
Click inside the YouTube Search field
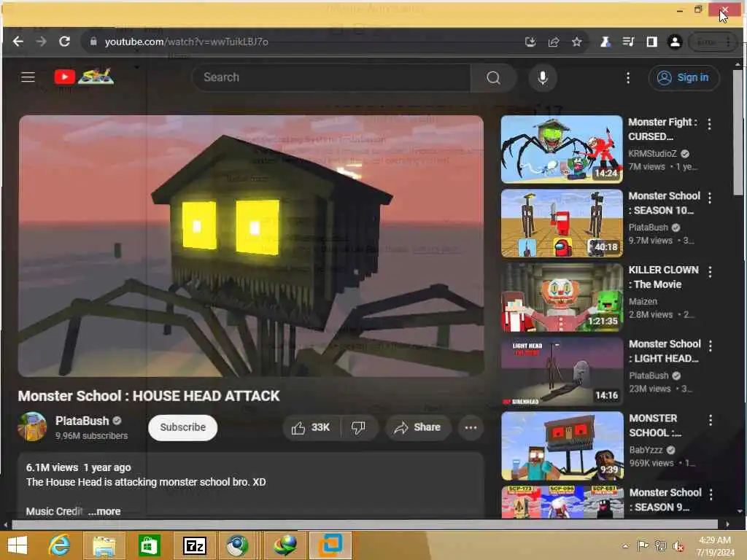(331, 77)
